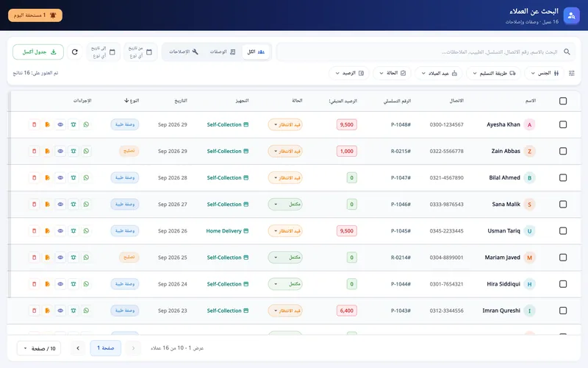The height and width of the screenshot is (368, 588).
Task: Delete Imran Qureshi record
Action: (x=34, y=311)
